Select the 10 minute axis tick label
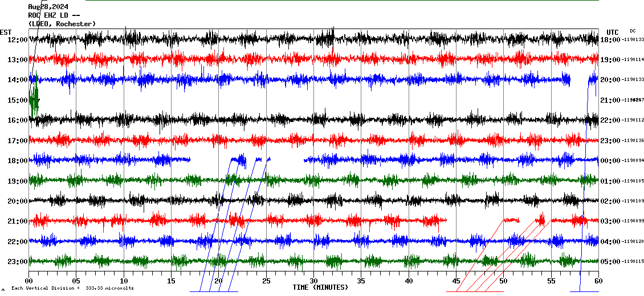 coord(124,281)
